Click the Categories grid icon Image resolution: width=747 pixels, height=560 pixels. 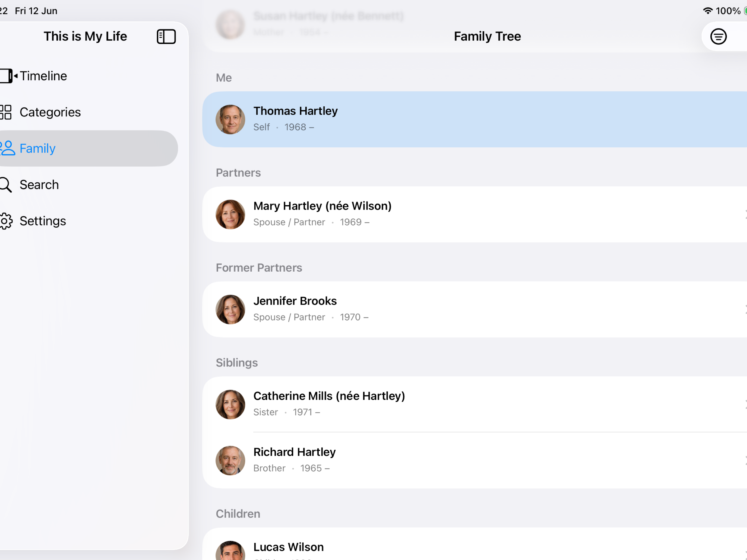point(6,112)
